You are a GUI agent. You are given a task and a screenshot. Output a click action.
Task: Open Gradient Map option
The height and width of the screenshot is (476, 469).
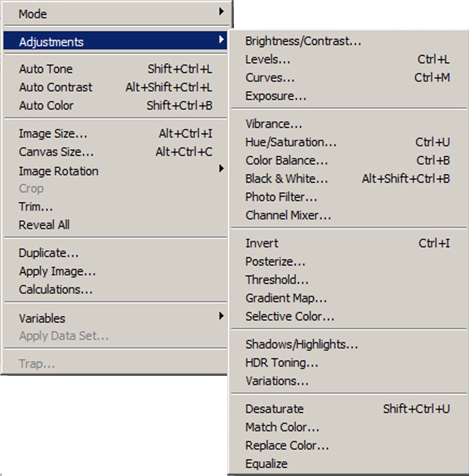[286, 298]
